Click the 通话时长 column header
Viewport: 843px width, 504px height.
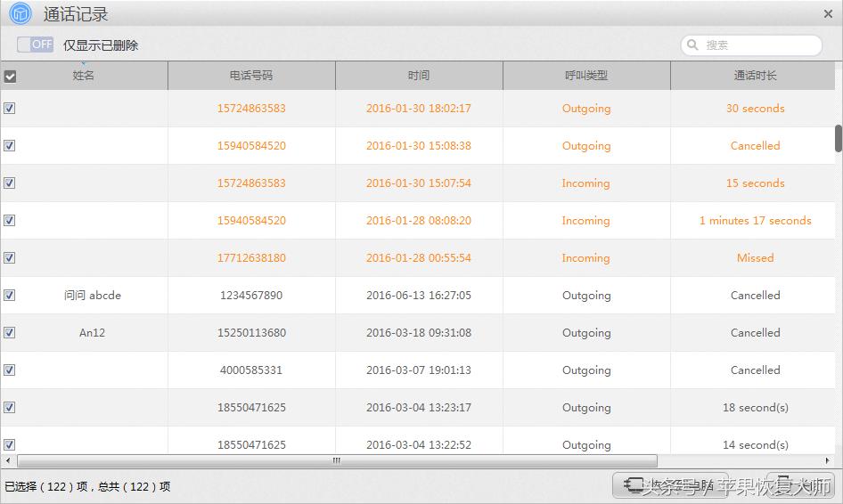click(755, 76)
